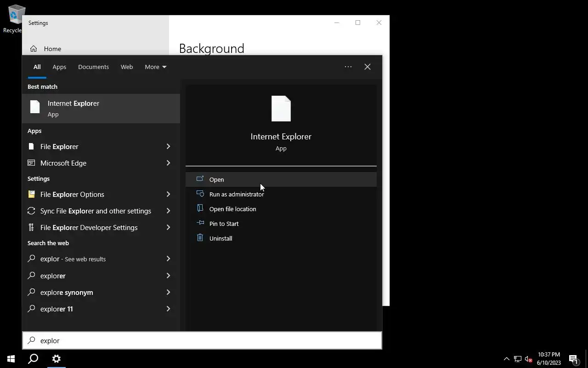
Task: Click the File Explorer Developer Settings icon
Action: click(x=31, y=227)
